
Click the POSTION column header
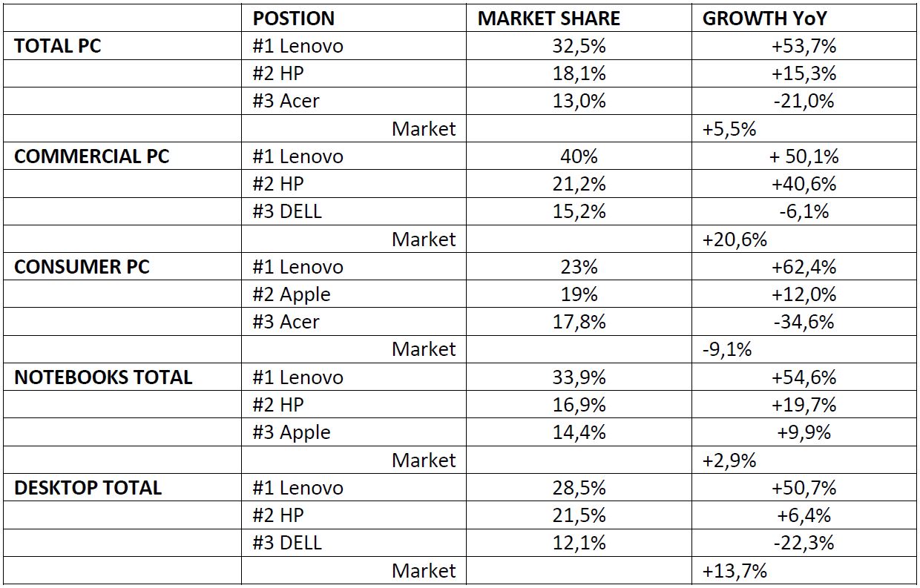294,19
